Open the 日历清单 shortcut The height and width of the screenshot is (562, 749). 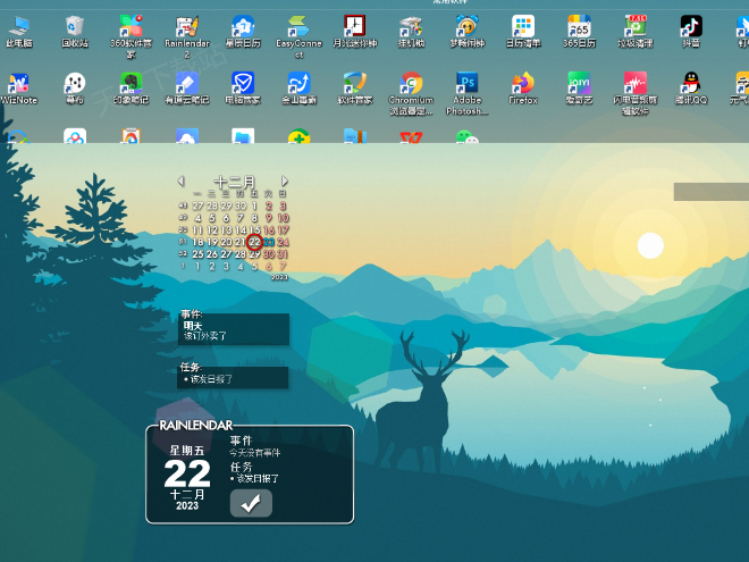(x=523, y=32)
